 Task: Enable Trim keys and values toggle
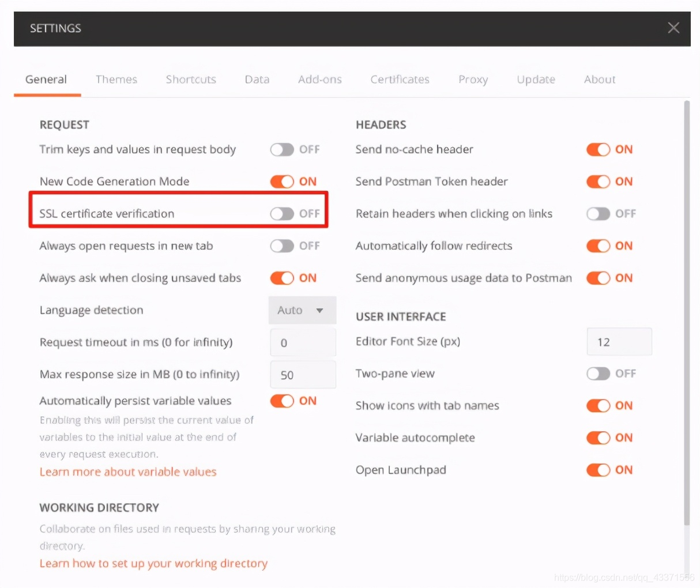pos(282,150)
